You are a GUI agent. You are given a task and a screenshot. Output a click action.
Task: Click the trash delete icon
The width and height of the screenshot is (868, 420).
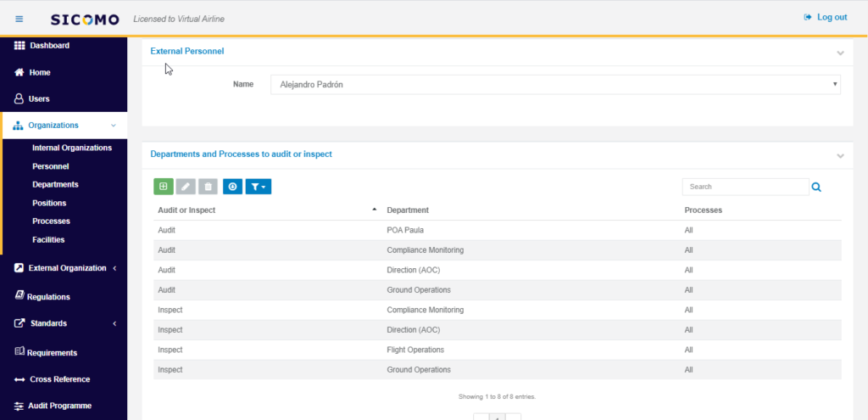pyautogui.click(x=208, y=187)
